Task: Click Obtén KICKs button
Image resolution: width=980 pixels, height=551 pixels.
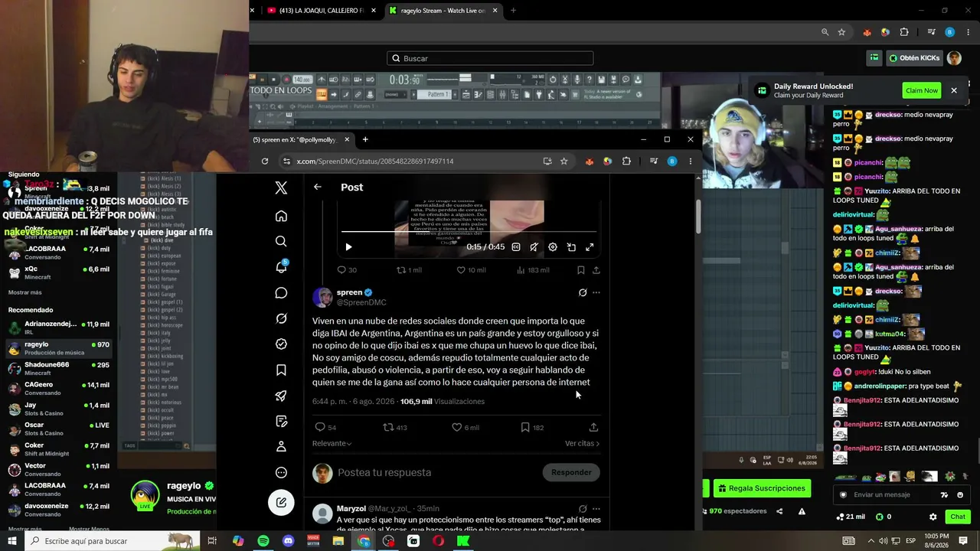Action: [913, 58]
